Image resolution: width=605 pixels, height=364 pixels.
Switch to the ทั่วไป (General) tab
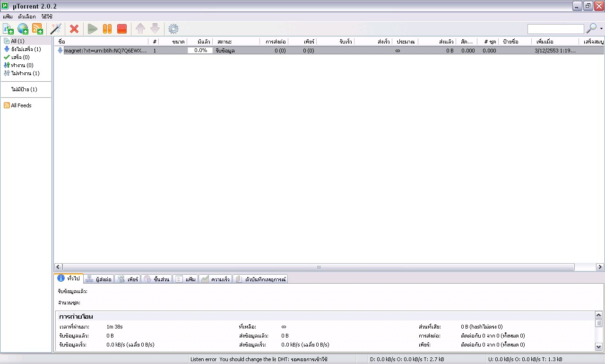click(x=69, y=278)
